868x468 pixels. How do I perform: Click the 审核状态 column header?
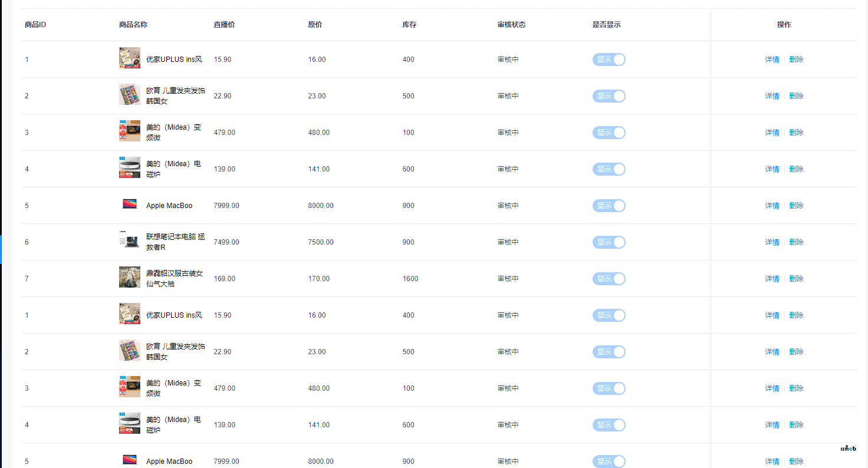coord(511,25)
